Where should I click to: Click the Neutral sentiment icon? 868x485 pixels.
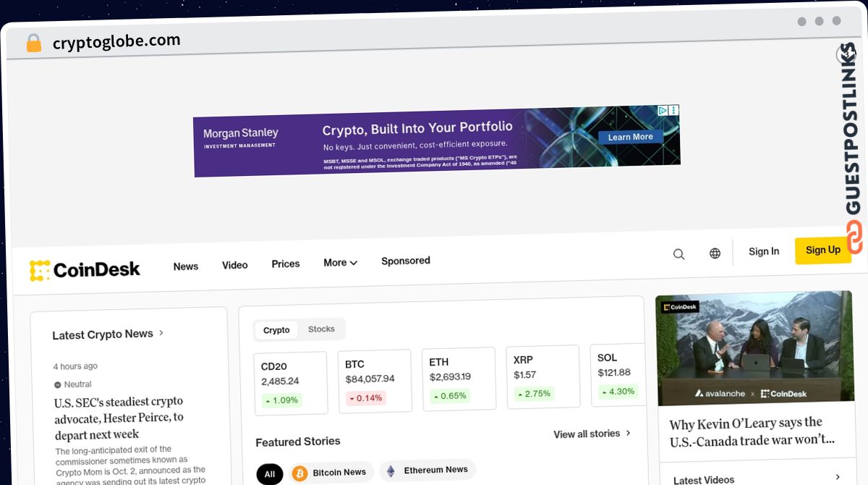pyautogui.click(x=58, y=385)
